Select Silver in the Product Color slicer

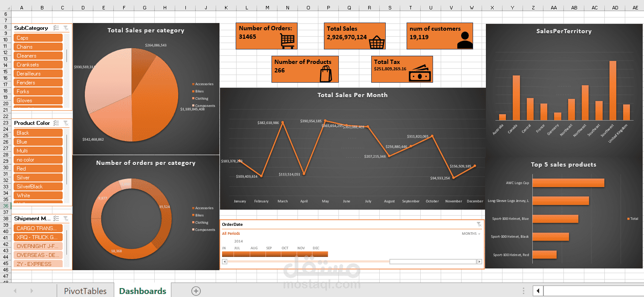point(38,177)
